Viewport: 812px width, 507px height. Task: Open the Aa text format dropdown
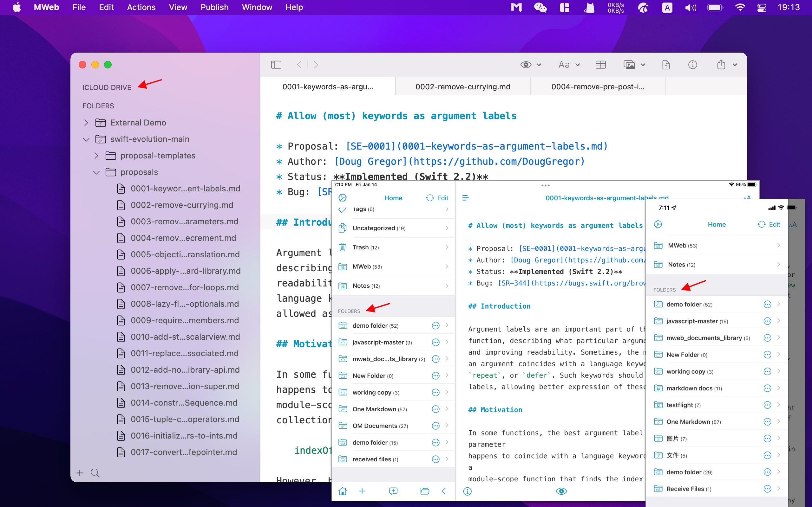(568, 64)
